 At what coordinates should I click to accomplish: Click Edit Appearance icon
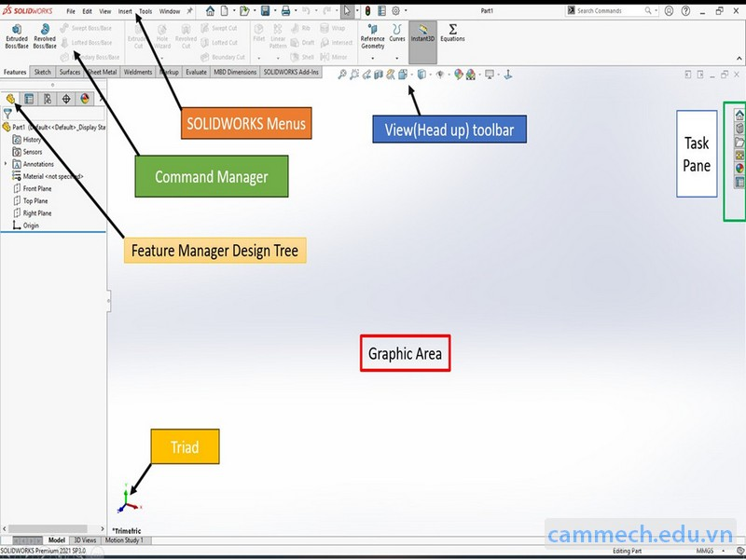[x=458, y=75]
